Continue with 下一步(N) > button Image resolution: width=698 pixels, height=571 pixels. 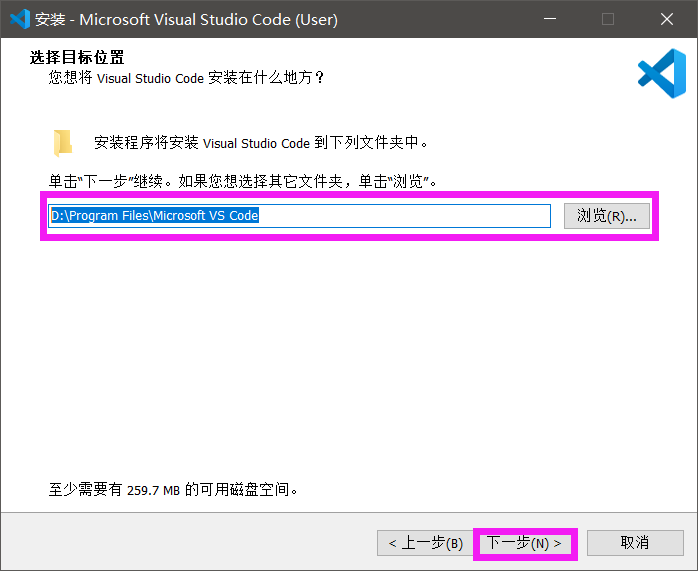coord(525,543)
